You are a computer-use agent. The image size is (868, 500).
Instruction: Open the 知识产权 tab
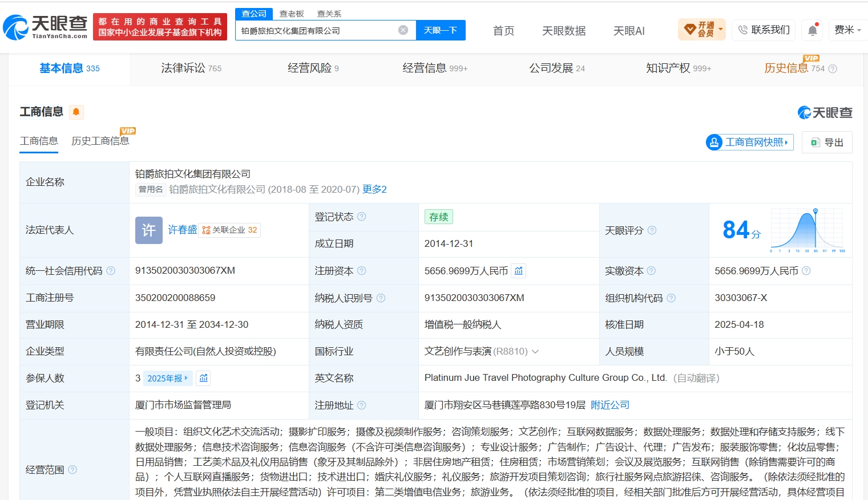pyautogui.click(x=679, y=68)
